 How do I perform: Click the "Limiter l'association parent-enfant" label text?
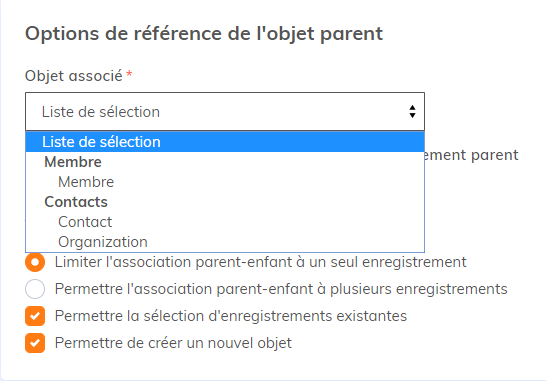(x=174, y=262)
